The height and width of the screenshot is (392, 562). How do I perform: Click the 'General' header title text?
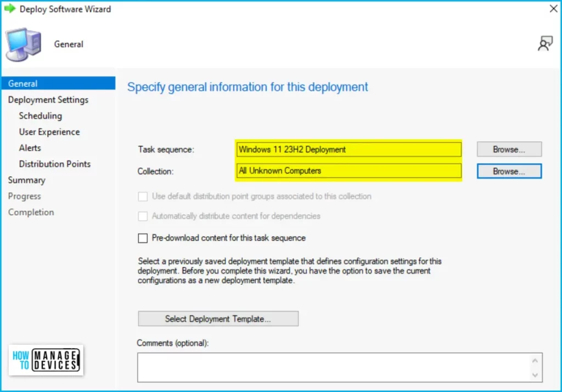69,44
